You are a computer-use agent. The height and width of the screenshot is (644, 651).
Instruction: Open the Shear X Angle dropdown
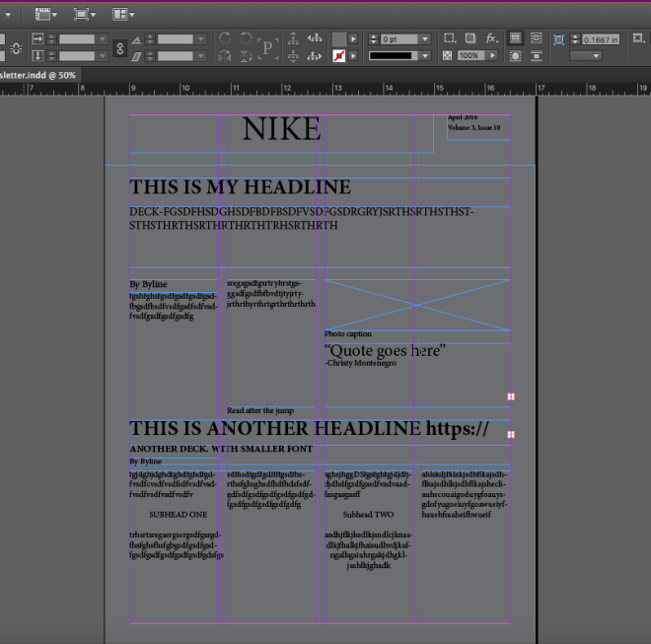[201, 55]
